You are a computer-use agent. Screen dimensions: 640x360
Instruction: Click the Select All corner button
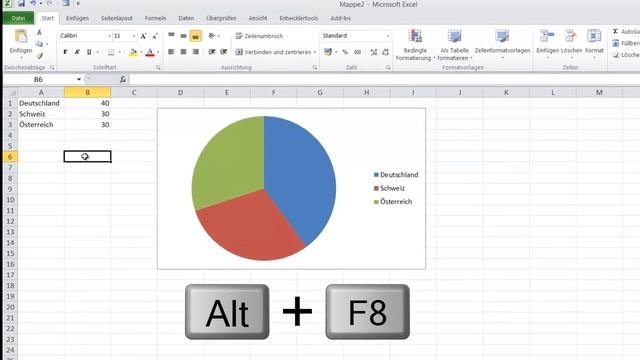[x=11, y=93]
